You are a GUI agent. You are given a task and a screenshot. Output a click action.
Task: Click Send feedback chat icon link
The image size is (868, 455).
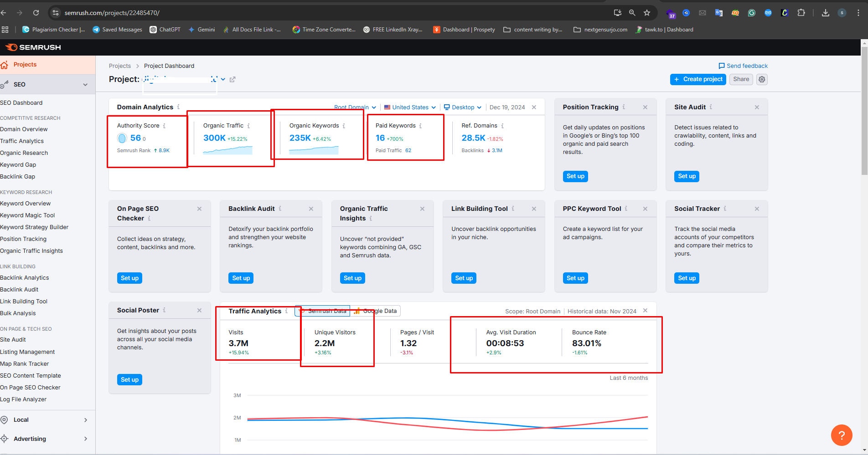tap(743, 66)
